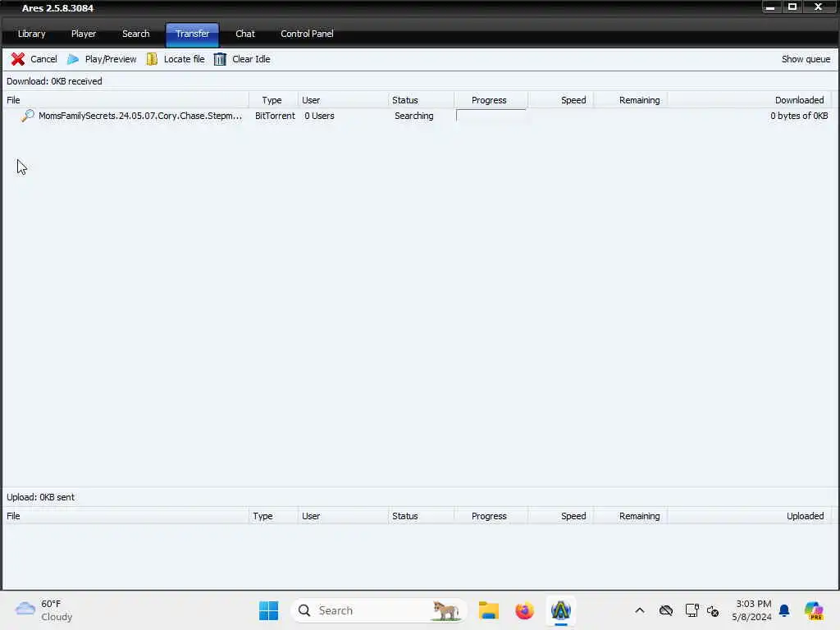Click the Show queue link
Screen dimensions: 840x630
[806, 59]
